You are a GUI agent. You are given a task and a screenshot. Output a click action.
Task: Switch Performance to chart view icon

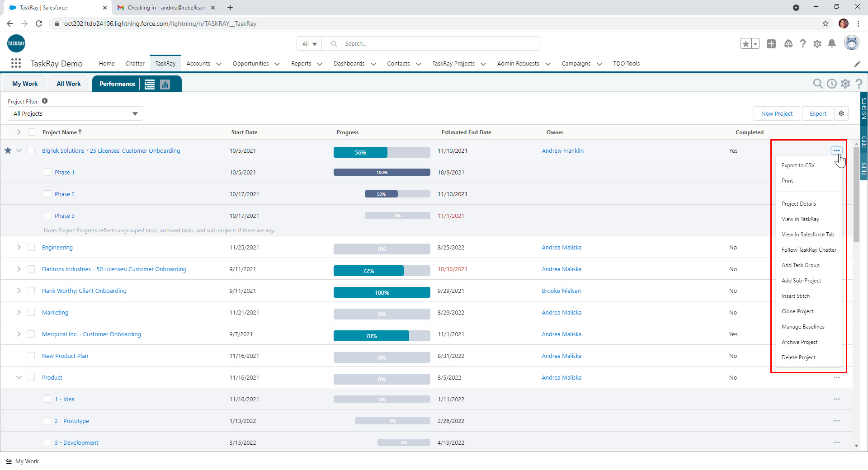165,84
